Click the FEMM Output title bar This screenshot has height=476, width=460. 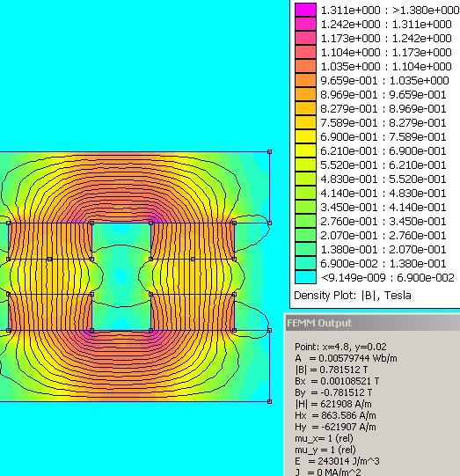[x=373, y=323]
